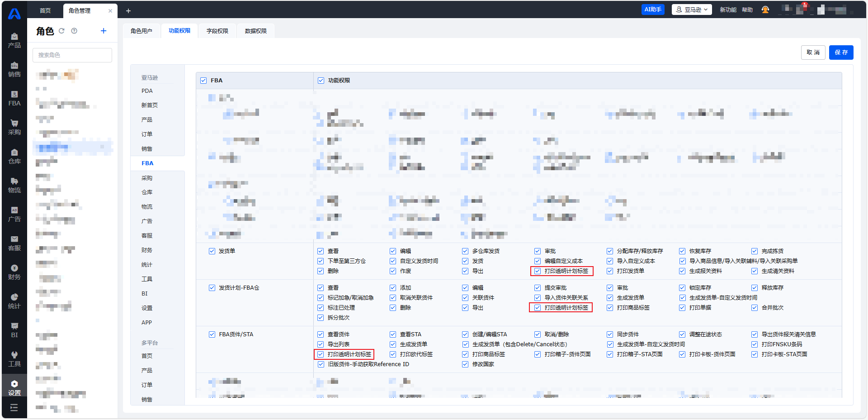Expand the bottom sidebar menu icon
The height and width of the screenshot is (420, 868).
pyautogui.click(x=14, y=407)
